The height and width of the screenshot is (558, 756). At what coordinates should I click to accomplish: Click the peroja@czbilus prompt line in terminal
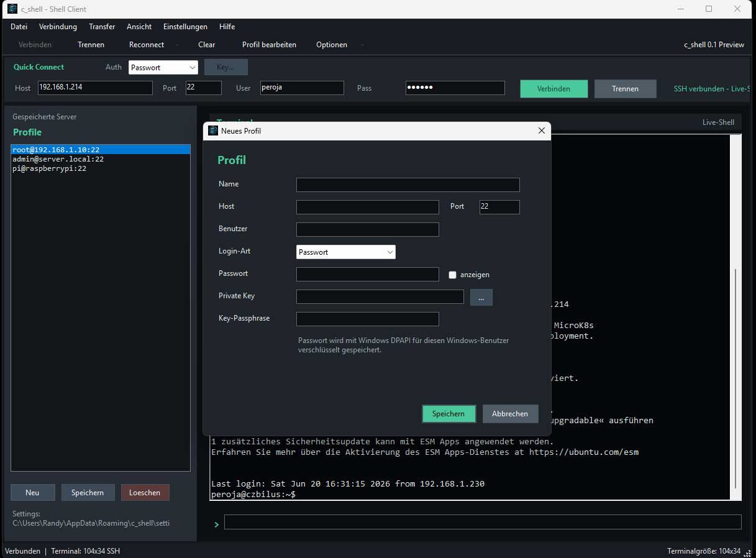pos(253,495)
